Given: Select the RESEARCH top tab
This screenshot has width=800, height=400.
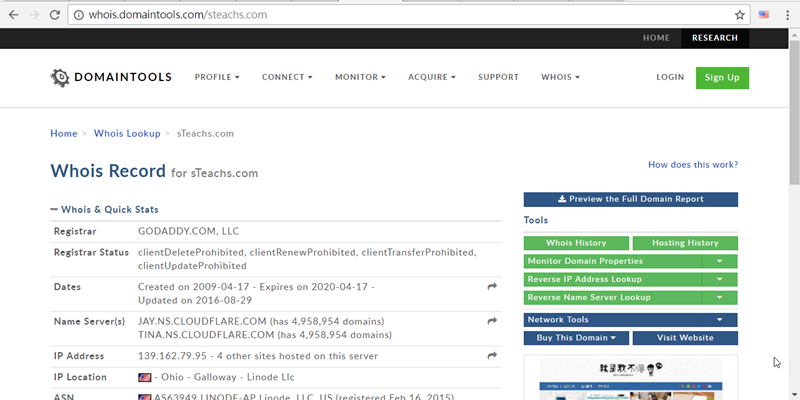Looking at the screenshot, I should (715, 38).
